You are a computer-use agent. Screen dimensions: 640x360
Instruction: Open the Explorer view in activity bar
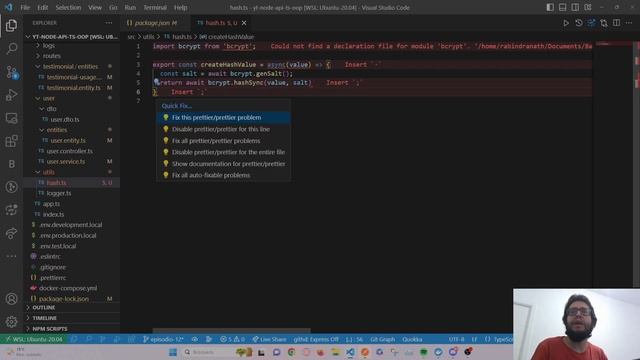pos(11,26)
